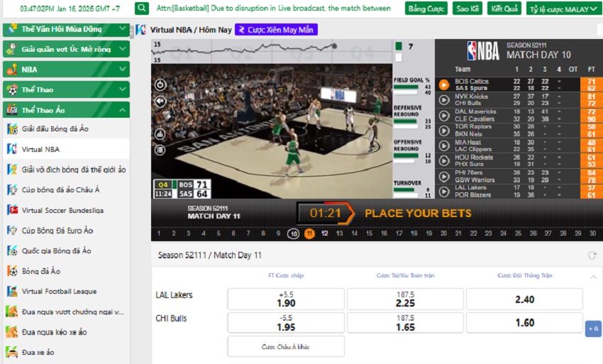603x364 pixels.
Task: Open Kết Quả results
Action: (504, 9)
